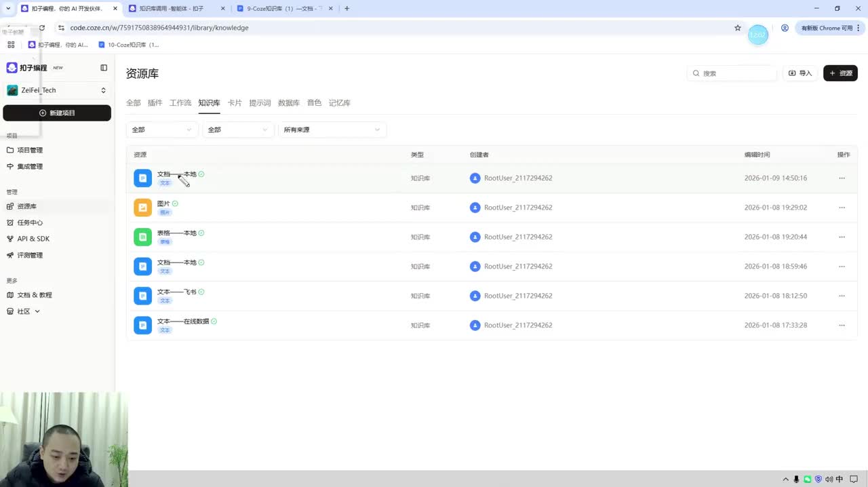868x487 pixels.
Task: Click the 有新版 Chrome 可用 button
Action: click(x=829, y=28)
